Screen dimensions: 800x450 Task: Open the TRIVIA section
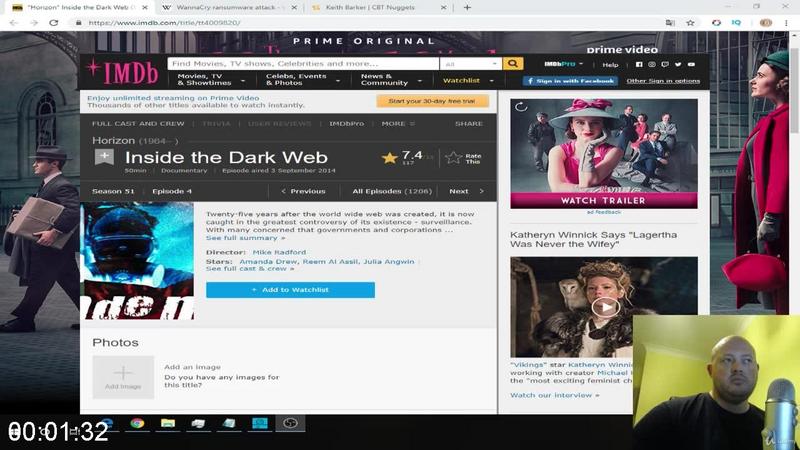click(x=216, y=123)
